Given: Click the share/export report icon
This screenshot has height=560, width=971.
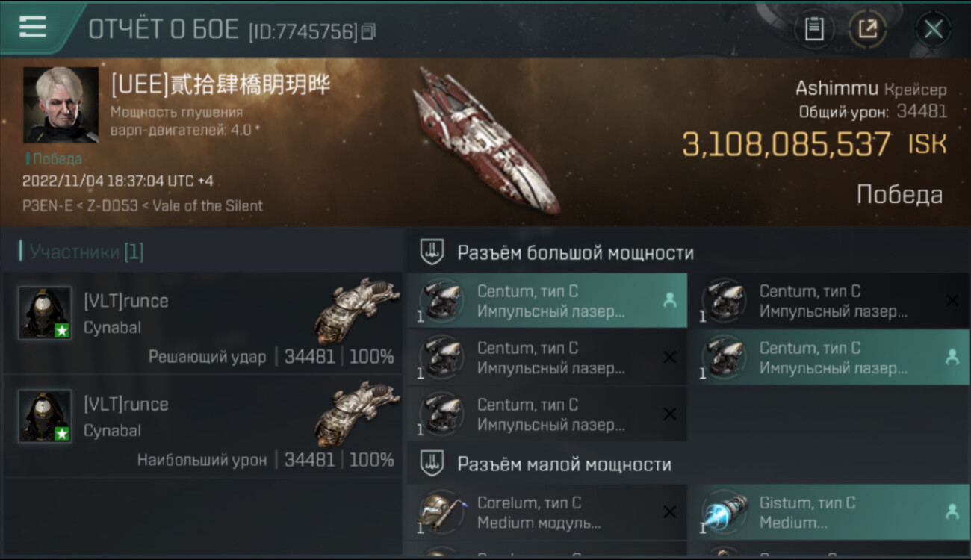Looking at the screenshot, I should [x=867, y=29].
